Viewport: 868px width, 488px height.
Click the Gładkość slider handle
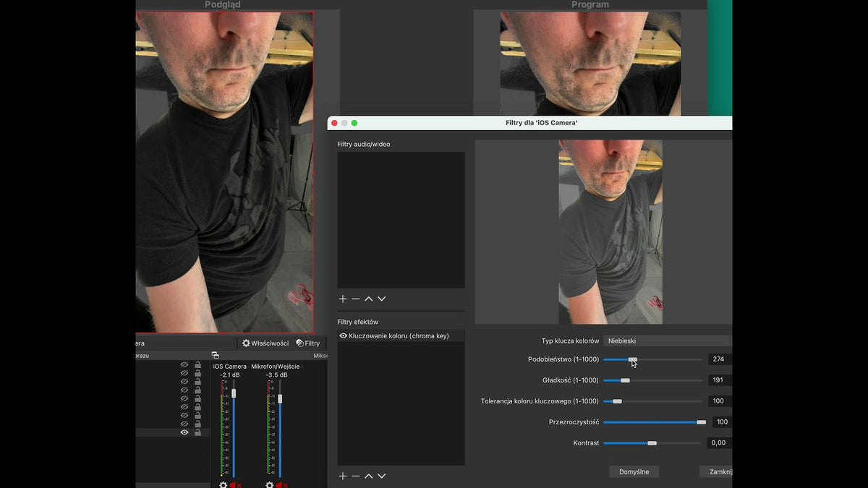point(625,380)
